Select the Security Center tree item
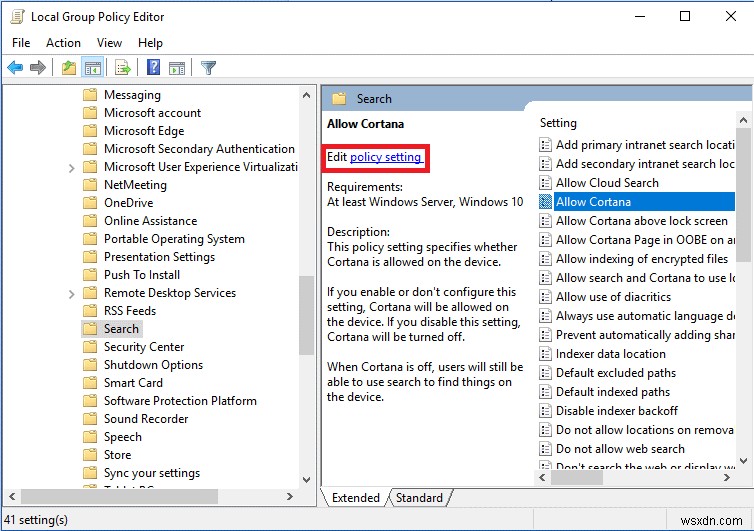The image size is (754, 531). 144,346
